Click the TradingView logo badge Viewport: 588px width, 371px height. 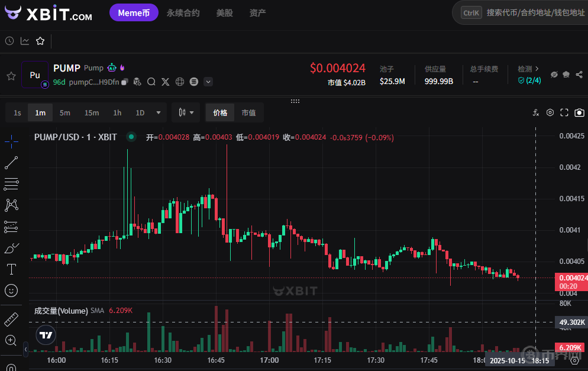click(x=46, y=335)
